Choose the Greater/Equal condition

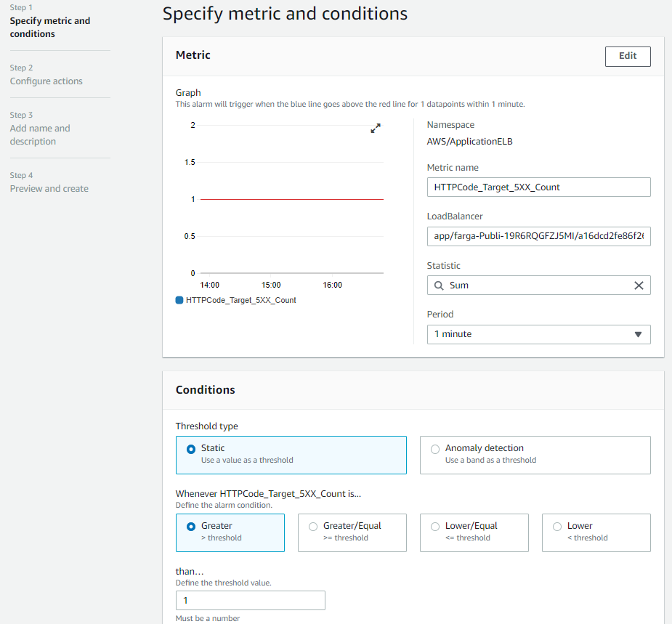(313, 525)
